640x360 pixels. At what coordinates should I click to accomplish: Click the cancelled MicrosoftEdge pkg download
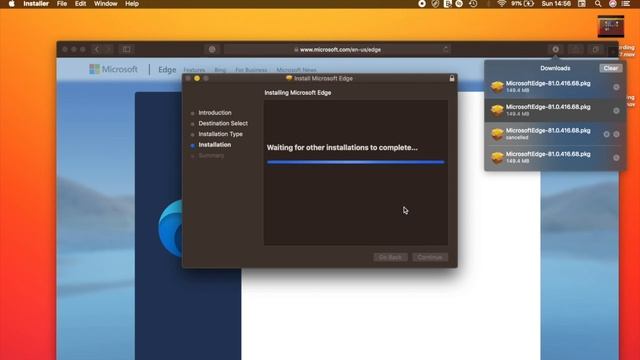pos(554,134)
